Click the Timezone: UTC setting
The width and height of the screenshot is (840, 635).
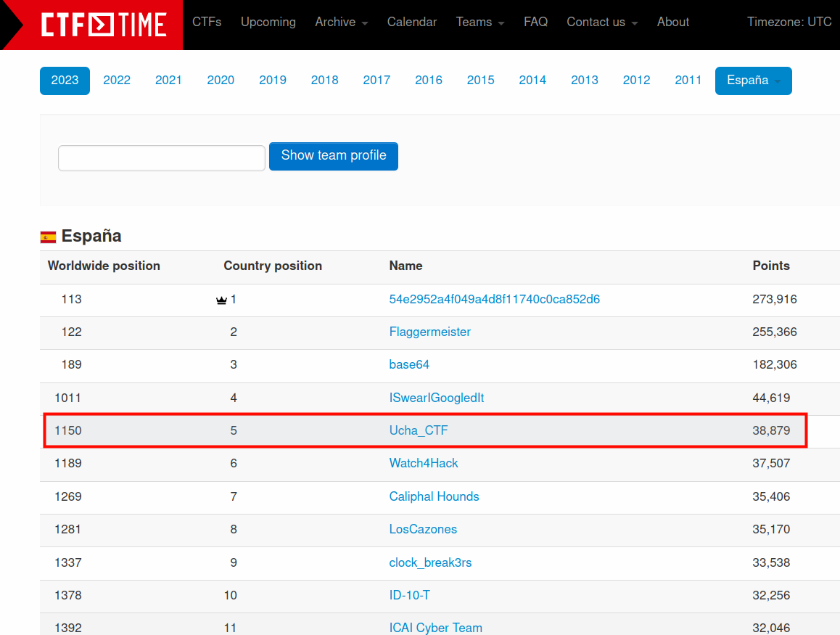(x=789, y=22)
